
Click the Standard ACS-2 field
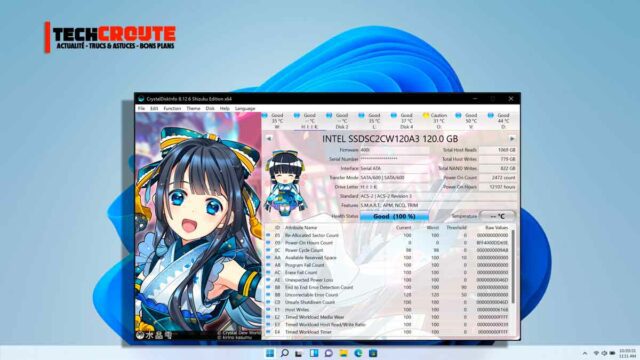tap(438, 196)
